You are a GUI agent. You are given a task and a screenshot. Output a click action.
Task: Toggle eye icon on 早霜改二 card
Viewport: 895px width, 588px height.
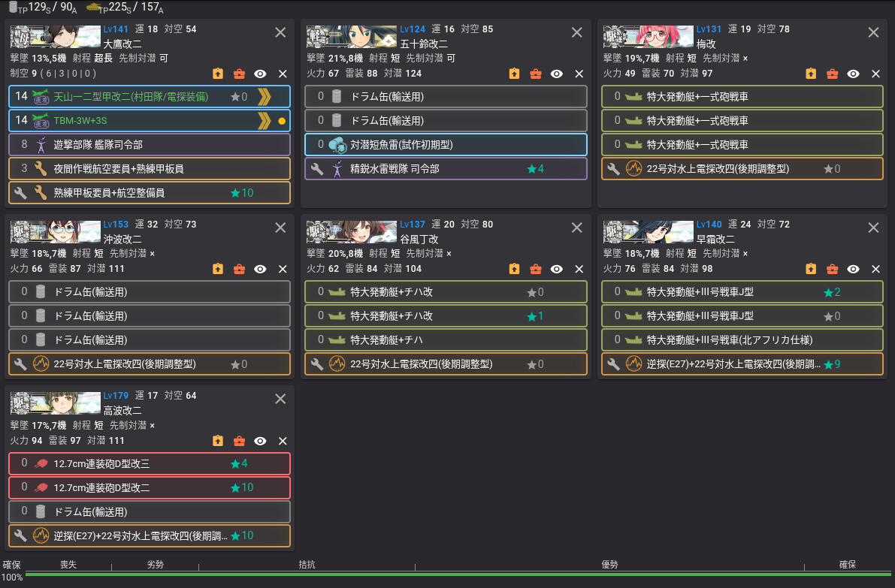coord(853,269)
